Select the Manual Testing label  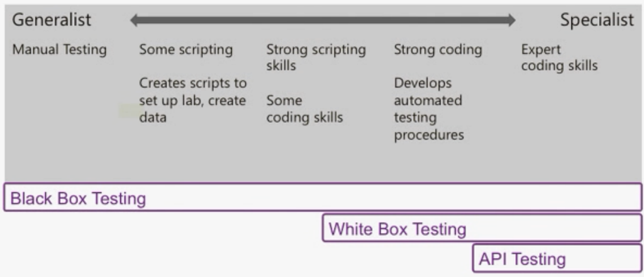[60, 50]
